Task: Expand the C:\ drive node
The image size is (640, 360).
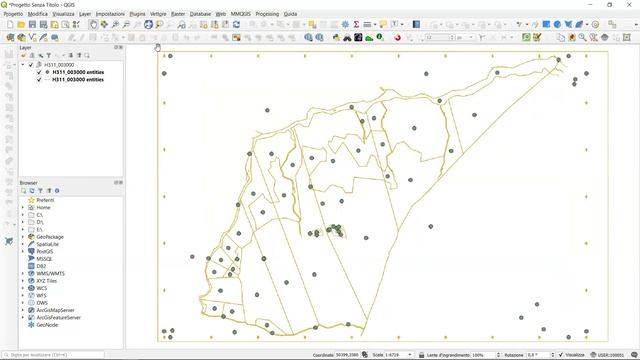Action: (x=23, y=215)
